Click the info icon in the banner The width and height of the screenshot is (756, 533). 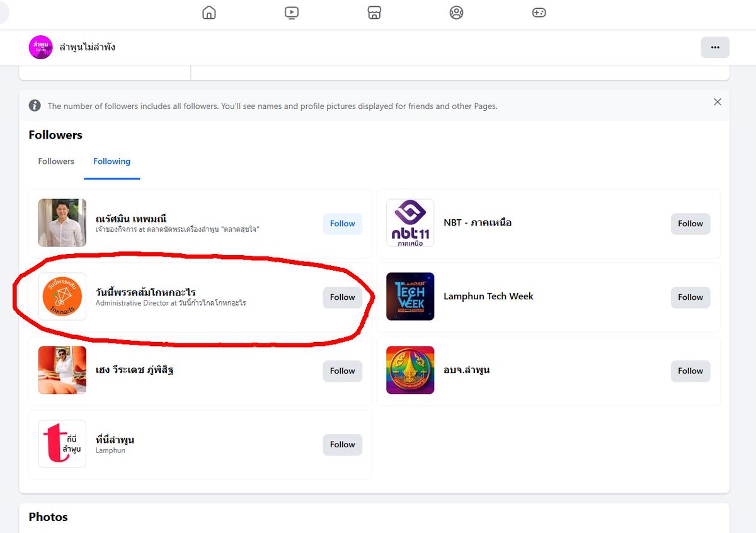[35, 106]
